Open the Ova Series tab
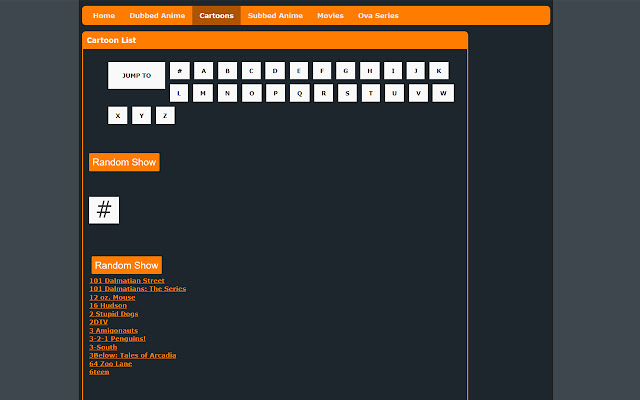This screenshot has height=400, width=640. pyautogui.click(x=378, y=16)
